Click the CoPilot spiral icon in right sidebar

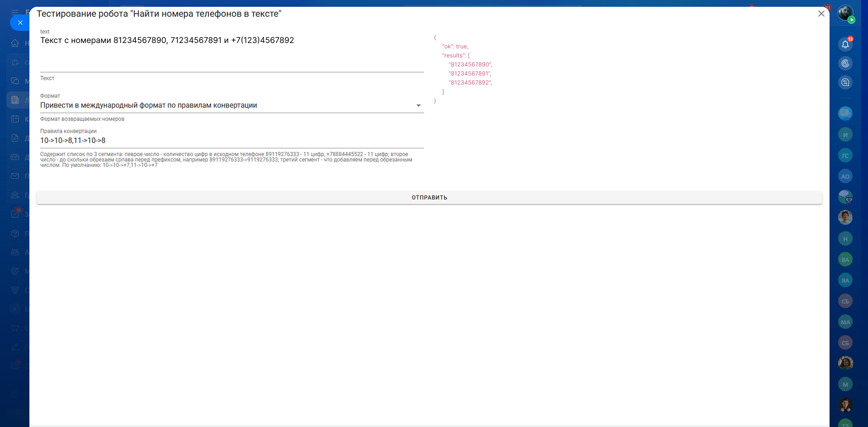845,63
